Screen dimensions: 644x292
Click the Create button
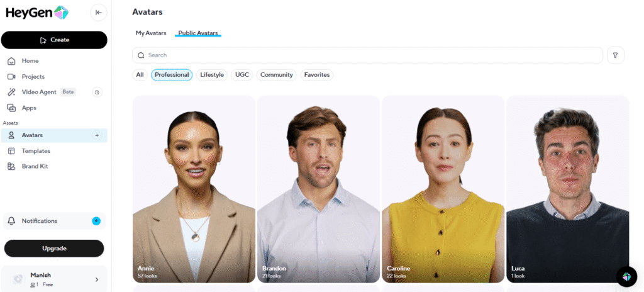[54, 40]
